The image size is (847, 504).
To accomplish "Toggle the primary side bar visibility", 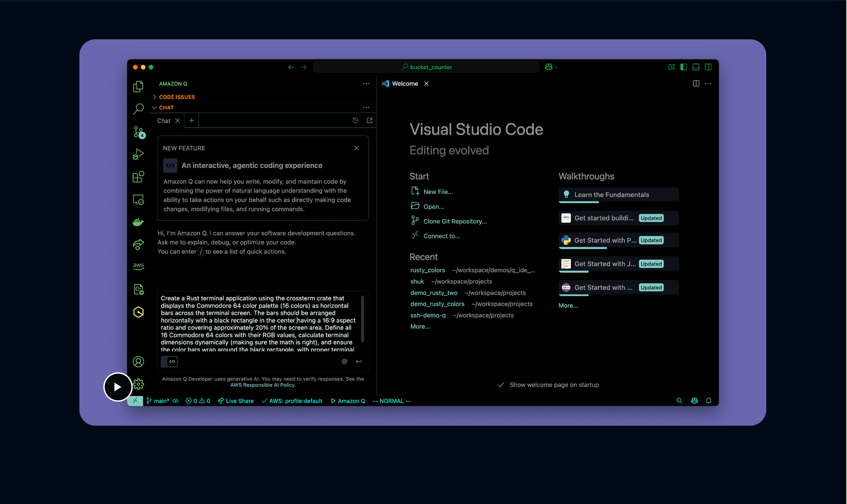I will tap(683, 67).
